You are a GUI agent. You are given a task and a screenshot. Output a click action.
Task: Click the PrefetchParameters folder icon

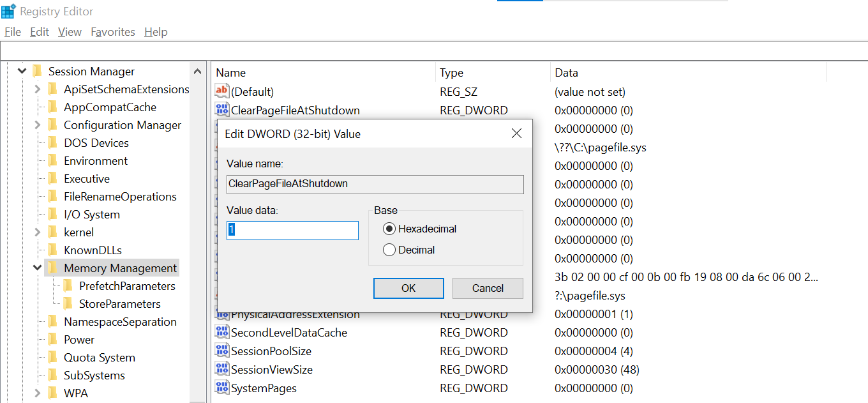[68, 285]
